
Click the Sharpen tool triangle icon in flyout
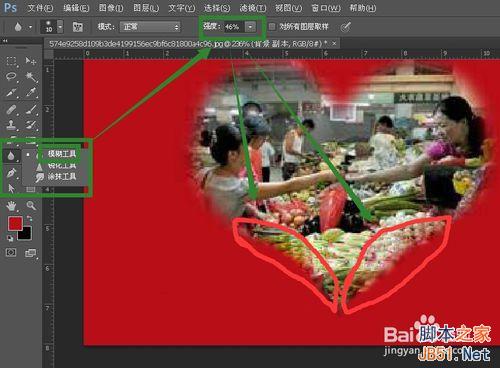click(x=40, y=166)
